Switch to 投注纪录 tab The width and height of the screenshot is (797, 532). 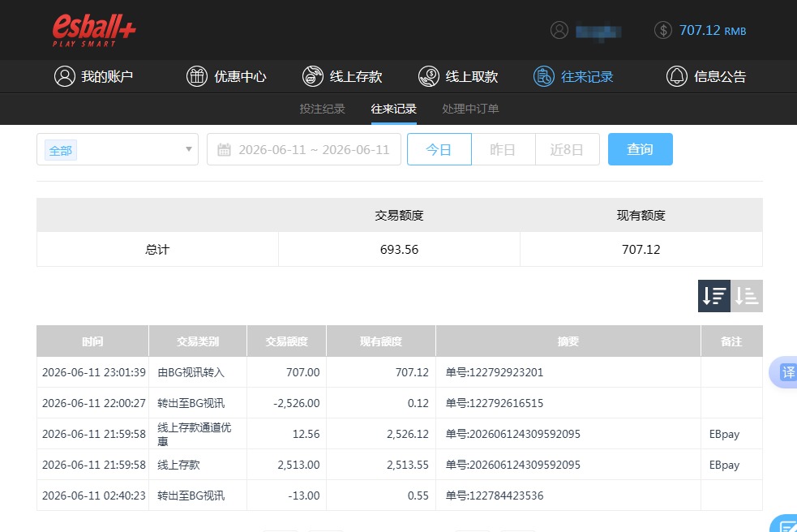(x=322, y=109)
